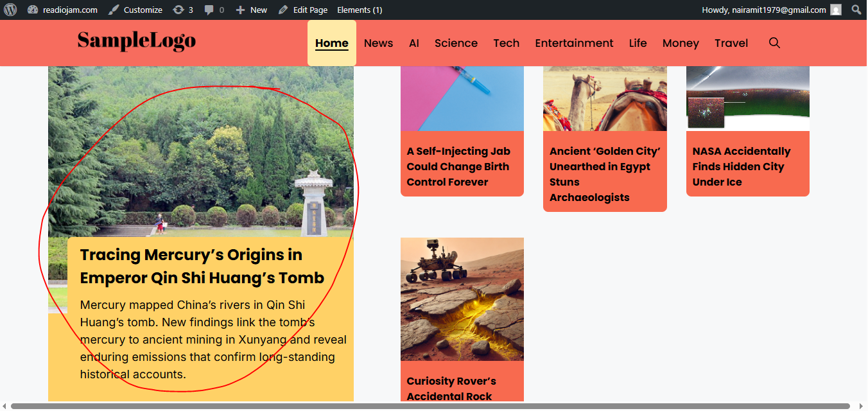The width and height of the screenshot is (868, 411).
Task: Click the tomb garden featured image
Action: tap(201, 152)
